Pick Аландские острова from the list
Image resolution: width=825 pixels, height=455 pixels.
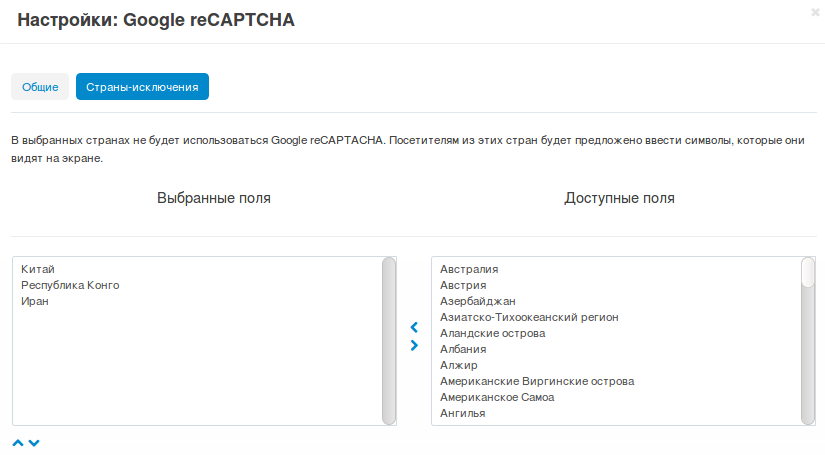pyautogui.click(x=492, y=333)
